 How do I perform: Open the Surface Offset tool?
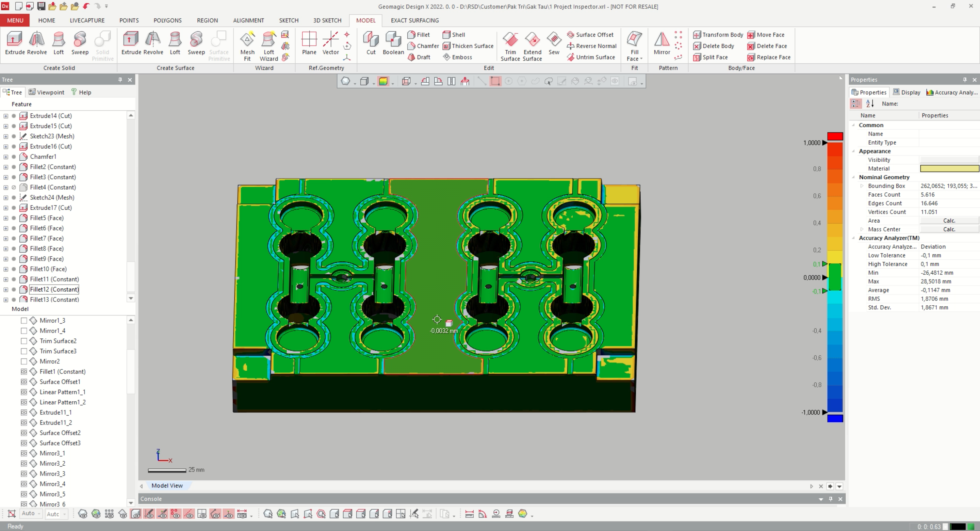coord(590,35)
